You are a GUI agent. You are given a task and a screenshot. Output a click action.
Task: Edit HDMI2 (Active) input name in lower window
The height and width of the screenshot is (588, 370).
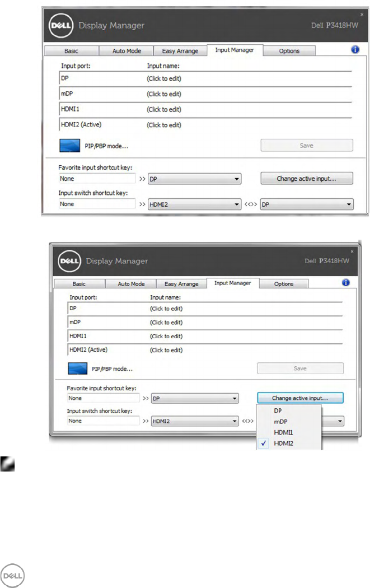(x=166, y=350)
